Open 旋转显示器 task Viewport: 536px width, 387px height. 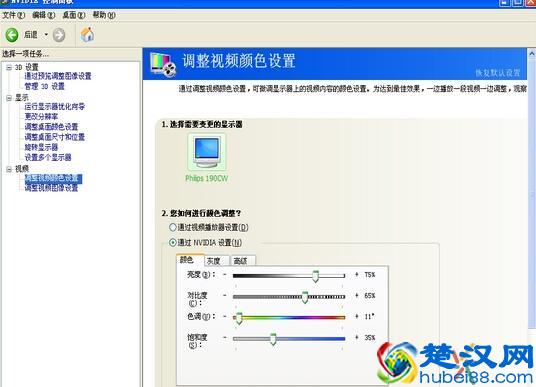tap(41, 147)
